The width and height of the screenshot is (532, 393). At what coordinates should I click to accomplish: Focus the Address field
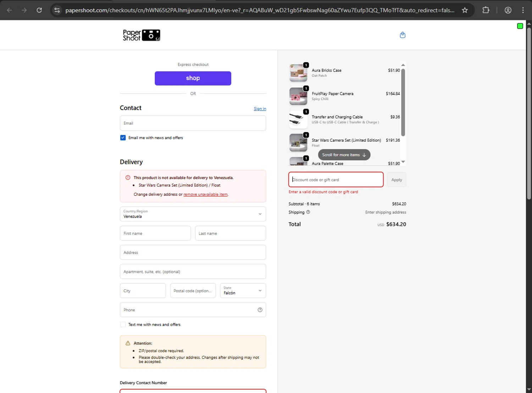tap(193, 252)
